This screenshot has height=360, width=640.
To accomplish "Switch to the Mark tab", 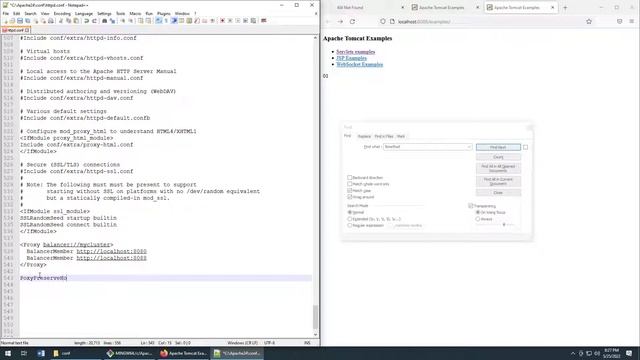I will 401,136.
